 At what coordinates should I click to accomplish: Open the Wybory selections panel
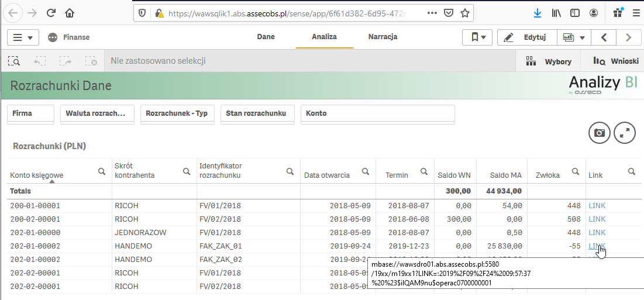(x=548, y=61)
